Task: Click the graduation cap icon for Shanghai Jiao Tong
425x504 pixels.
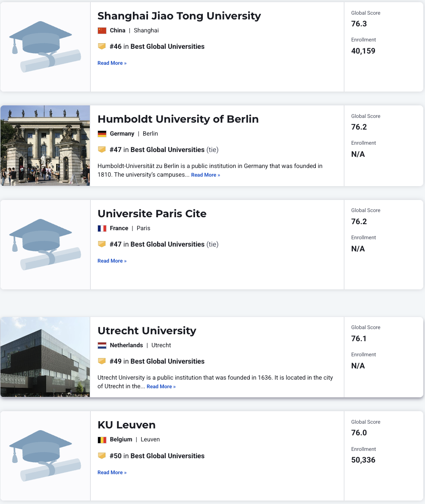Action: [45, 47]
